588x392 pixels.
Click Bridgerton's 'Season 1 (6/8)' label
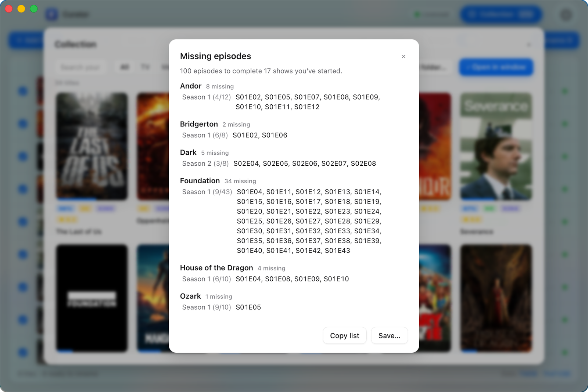pos(205,135)
